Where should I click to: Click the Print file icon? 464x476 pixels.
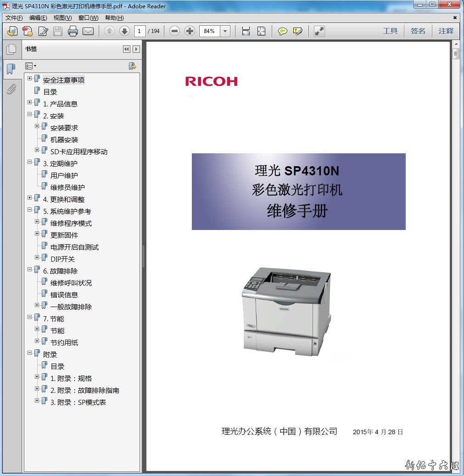[73, 31]
